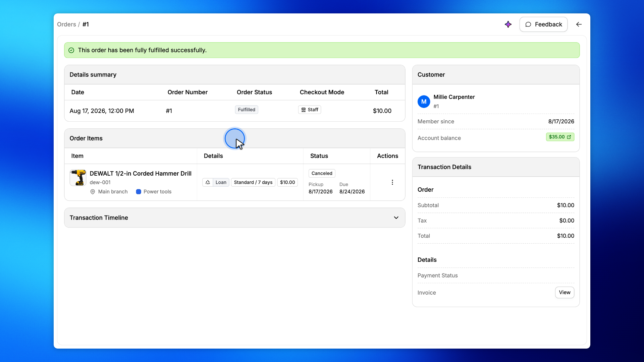
Task: Click the purple sparkle AI assistant icon
Action: pyautogui.click(x=508, y=24)
